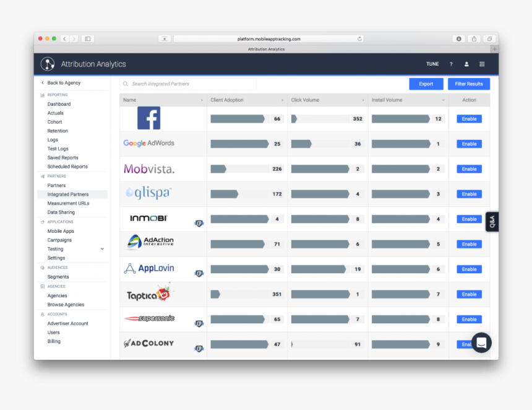Open Measurement URLs
Screen dimensions: 532x410
point(68,204)
